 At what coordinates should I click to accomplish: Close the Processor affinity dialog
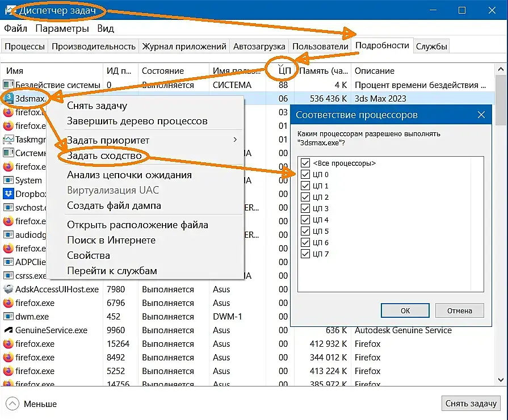[x=481, y=115]
